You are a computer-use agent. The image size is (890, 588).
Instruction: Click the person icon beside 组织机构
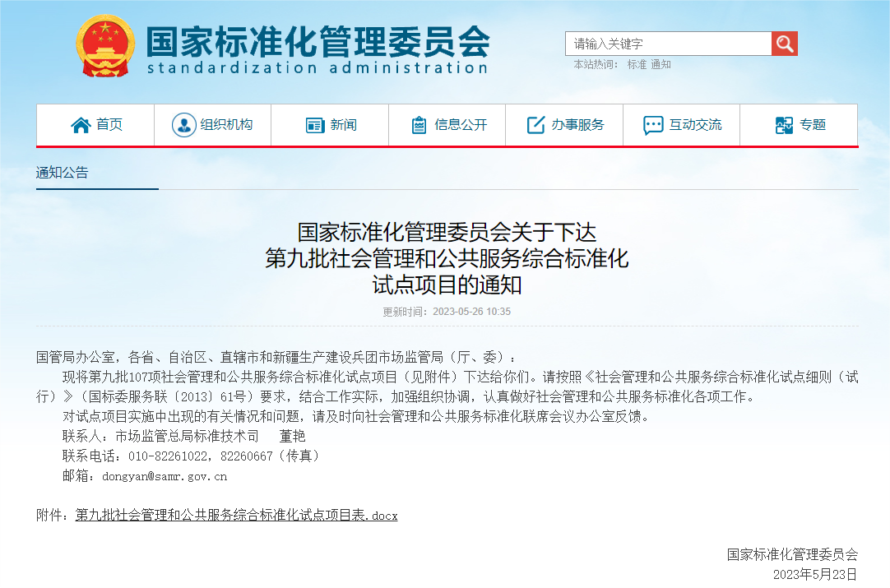click(183, 125)
